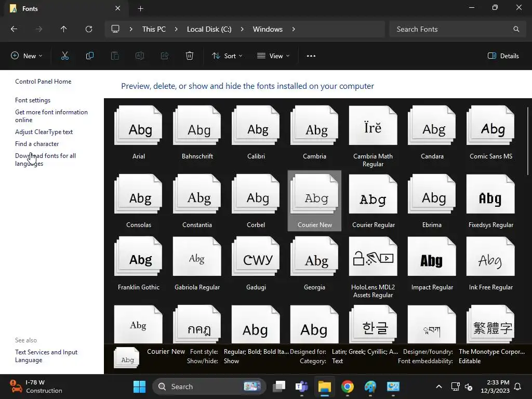
Task: Click the Cut scissors icon
Action: 65,56
